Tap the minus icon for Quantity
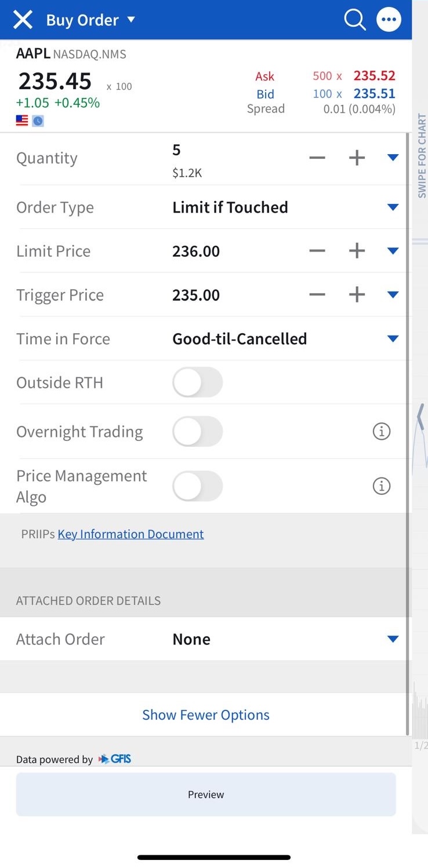 317,158
